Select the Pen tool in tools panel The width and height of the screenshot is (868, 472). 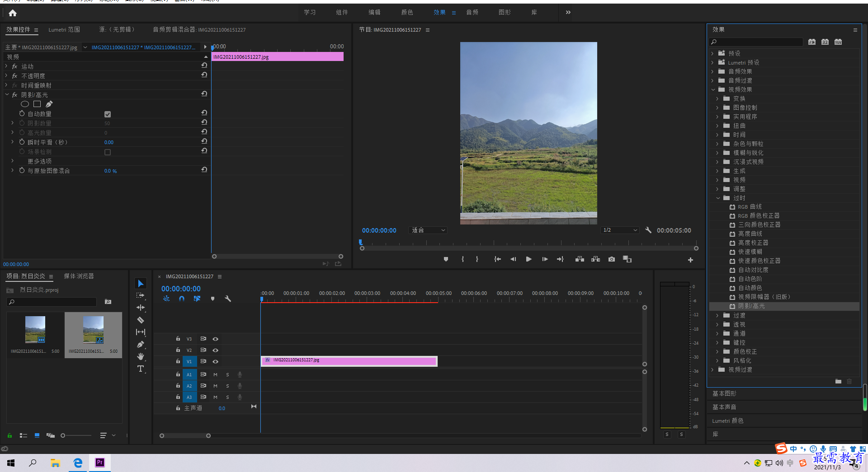[x=141, y=344]
